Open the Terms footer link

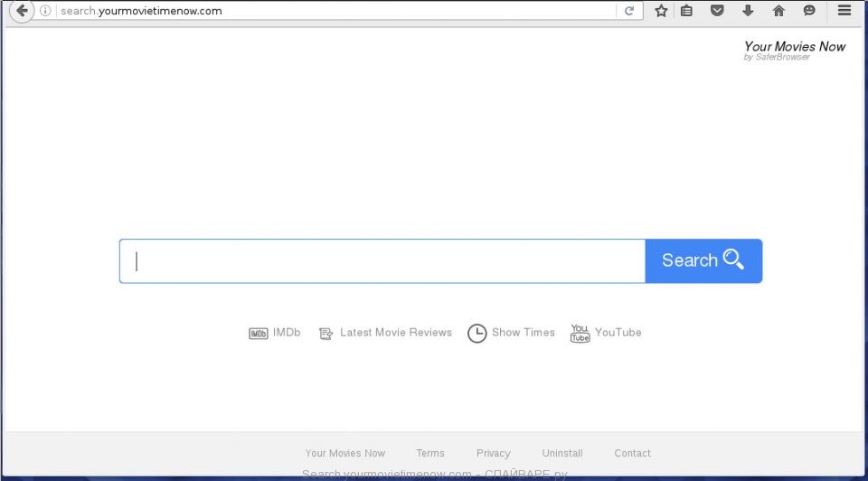430,453
